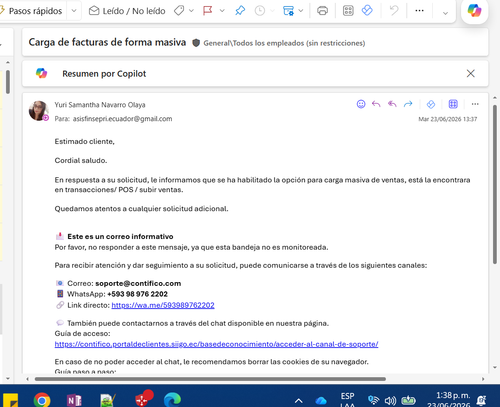Click the email subject 'Carga de facturas de forma masiva'
Viewport: 500px width, 407px height.
[107, 42]
